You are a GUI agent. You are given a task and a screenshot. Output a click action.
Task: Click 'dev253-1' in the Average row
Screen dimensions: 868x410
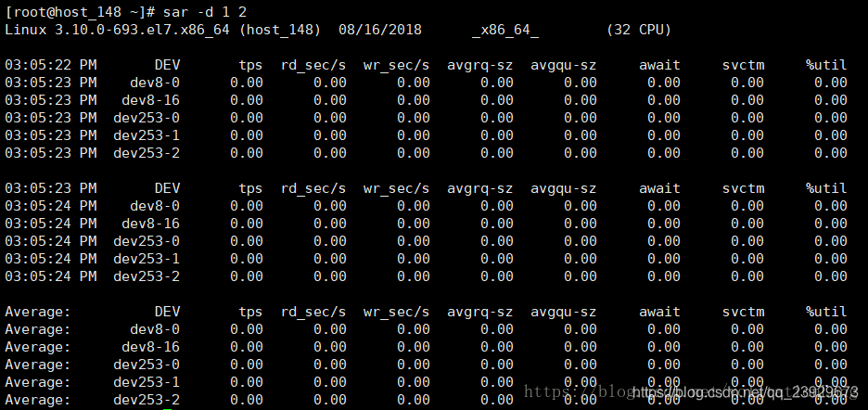(147, 382)
